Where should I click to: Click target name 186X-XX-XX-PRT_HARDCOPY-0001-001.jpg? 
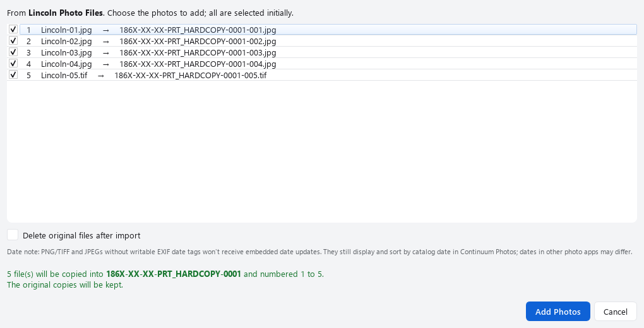click(x=198, y=30)
